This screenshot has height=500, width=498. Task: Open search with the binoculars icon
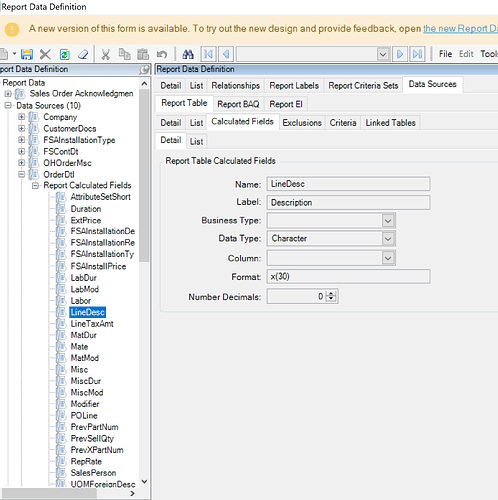[x=188, y=54]
